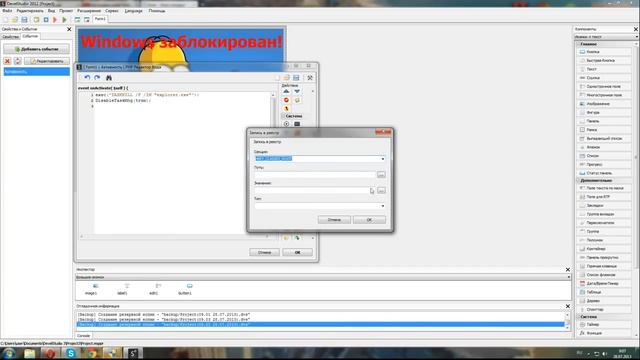Click the code editor vertical scrollbar

tap(273, 163)
